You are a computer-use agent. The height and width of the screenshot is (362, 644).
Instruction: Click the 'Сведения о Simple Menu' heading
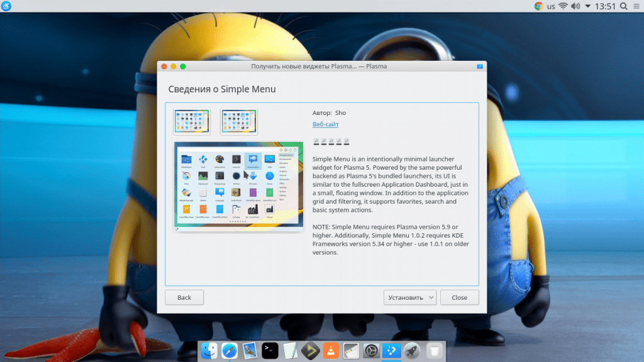pos(222,89)
